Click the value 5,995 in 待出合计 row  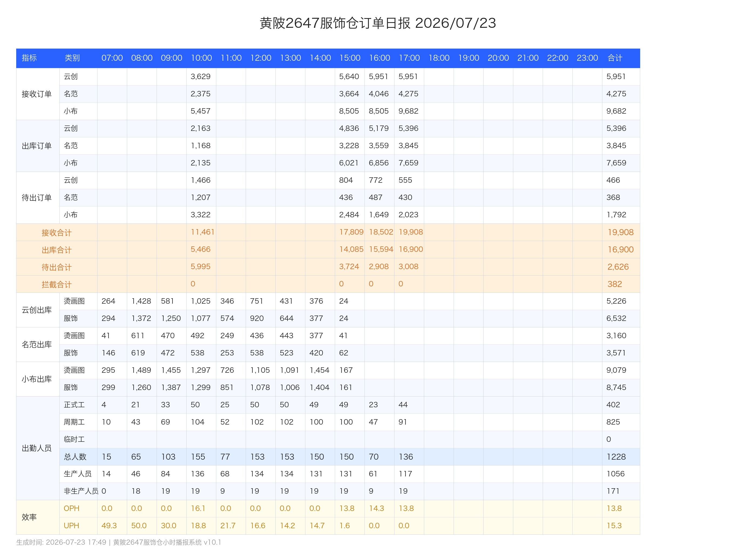pos(201,267)
